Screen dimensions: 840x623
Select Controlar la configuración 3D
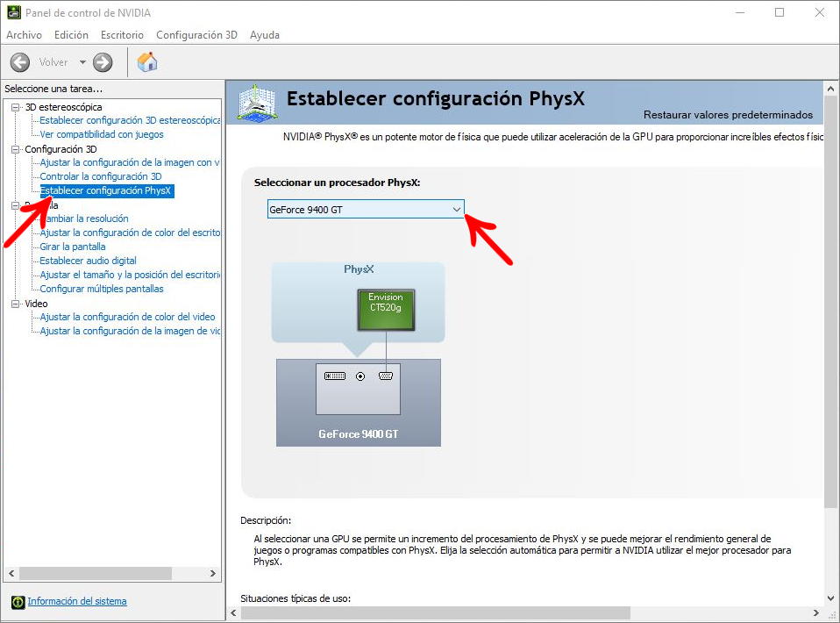tap(101, 176)
